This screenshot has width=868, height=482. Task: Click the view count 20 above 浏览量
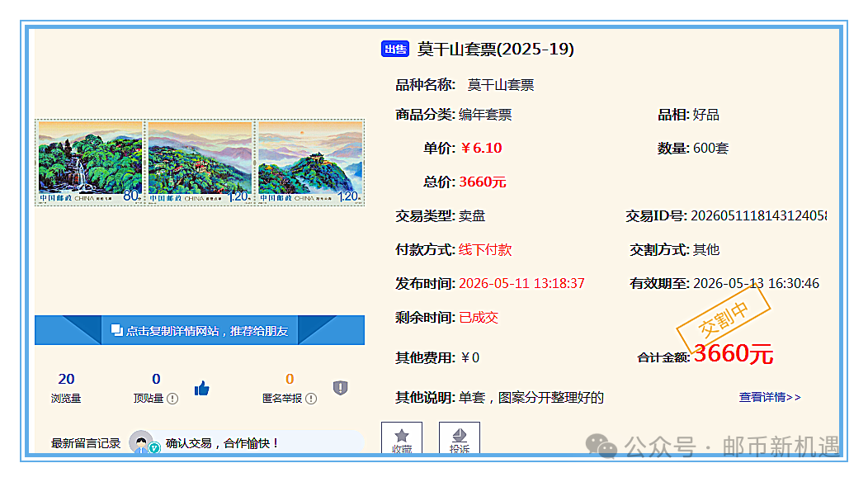pos(66,379)
